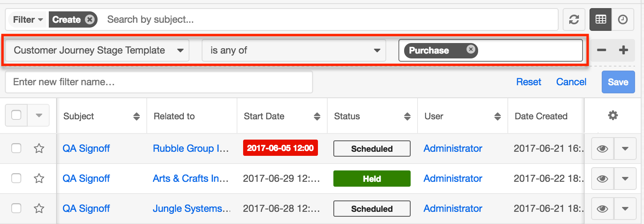Open the Filter dropdown menu
The height and width of the screenshot is (224, 644).
point(28,19)
